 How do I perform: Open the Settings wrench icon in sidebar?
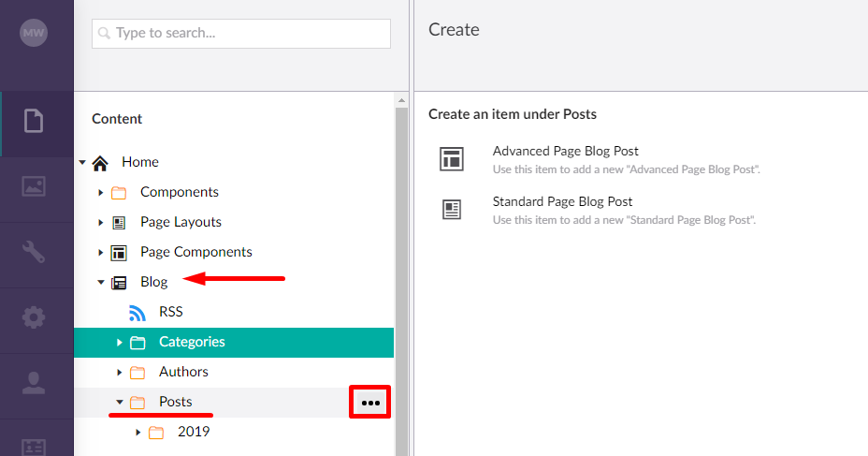coord(34,252)
